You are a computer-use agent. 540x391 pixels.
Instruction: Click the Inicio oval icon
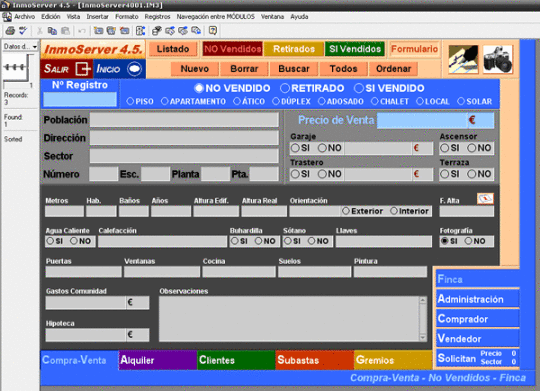coord(134,69)
